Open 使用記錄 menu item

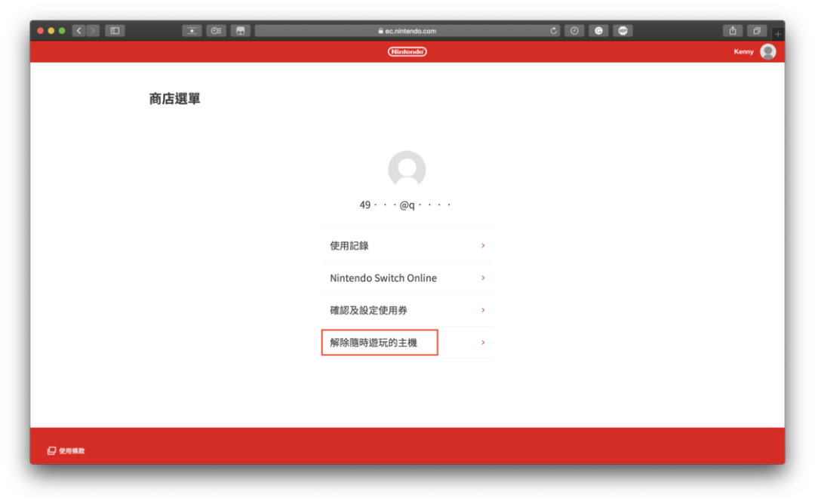pos(407,245)
